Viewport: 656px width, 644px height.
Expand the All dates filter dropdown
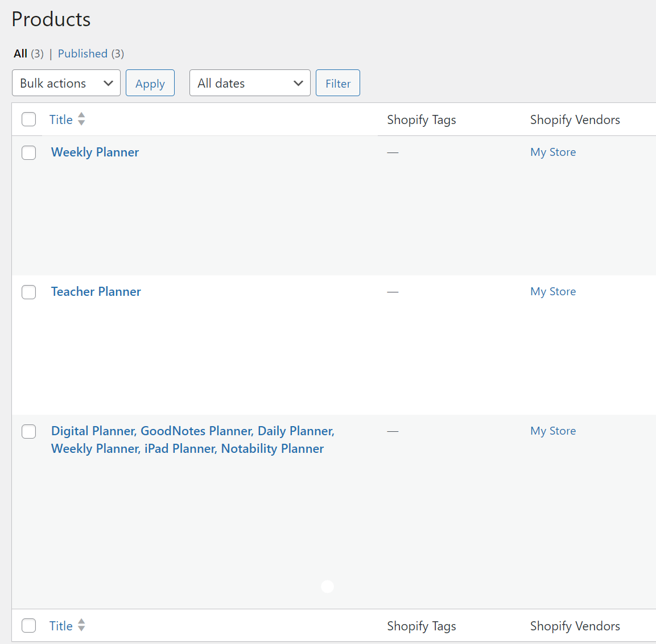pos(249,83)
